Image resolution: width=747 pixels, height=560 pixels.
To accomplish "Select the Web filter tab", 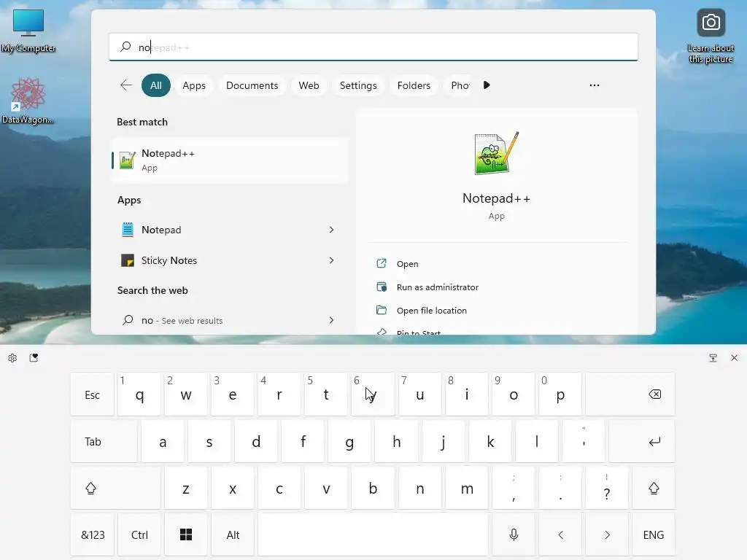I will (309, 85).
